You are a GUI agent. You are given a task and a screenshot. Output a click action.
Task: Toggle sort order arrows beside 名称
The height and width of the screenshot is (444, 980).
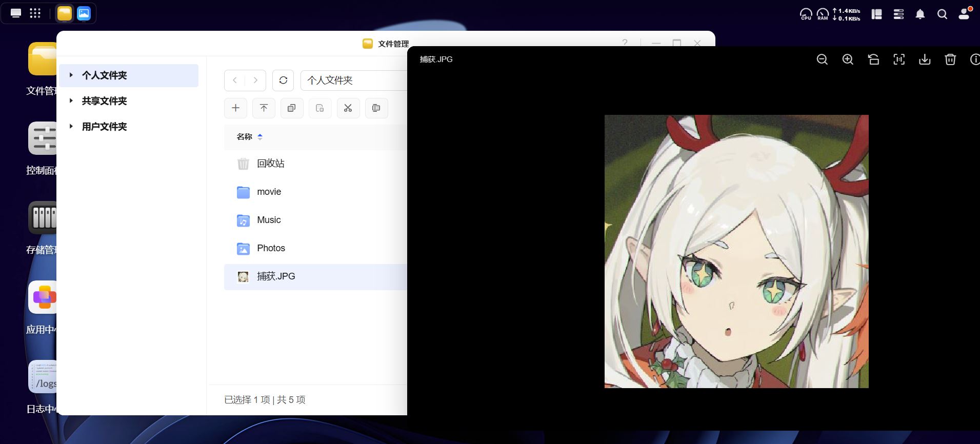260,137
